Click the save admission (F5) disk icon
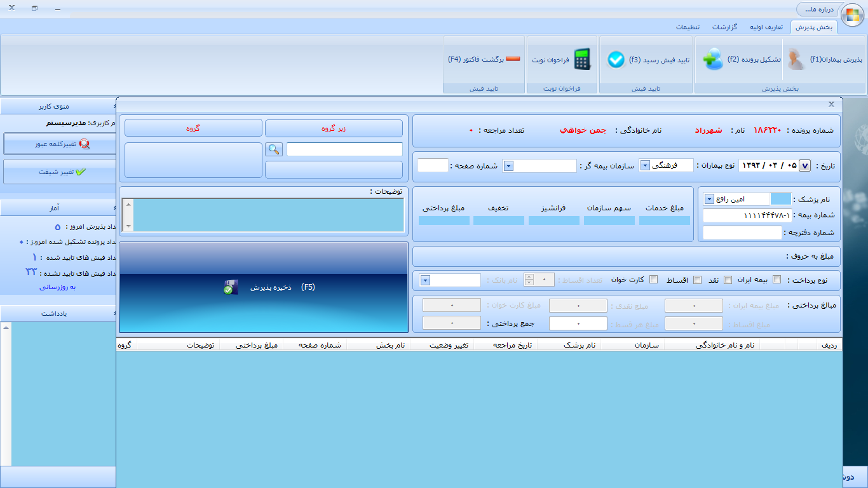The image size is (868, 488). [229, 287]
